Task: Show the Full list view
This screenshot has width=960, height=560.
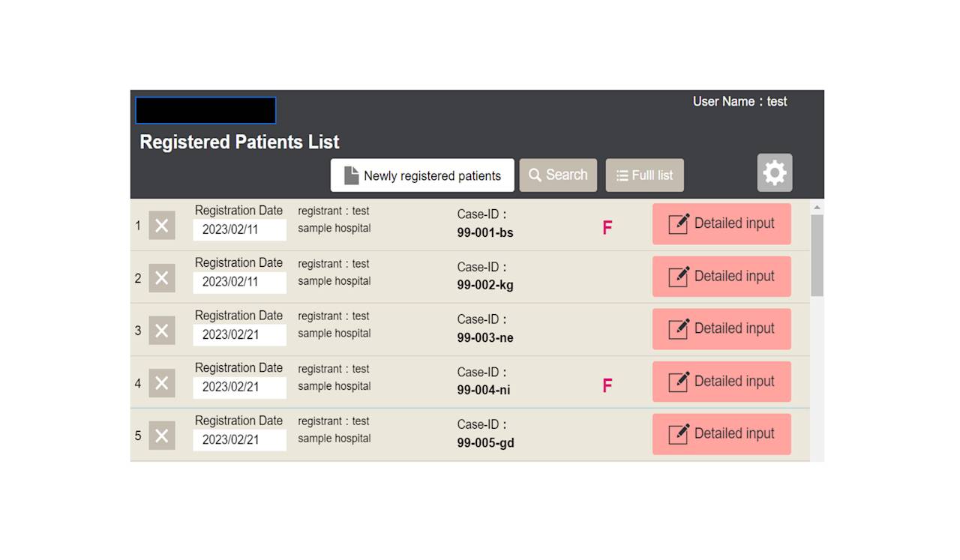Action: pyautogui.click(x=644, y=175)
